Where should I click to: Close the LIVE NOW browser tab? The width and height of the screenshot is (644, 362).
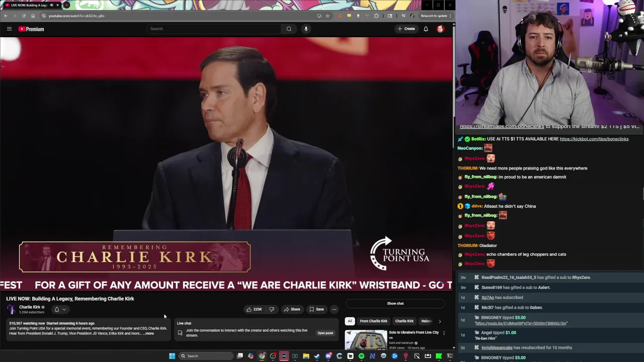point(57,5)
